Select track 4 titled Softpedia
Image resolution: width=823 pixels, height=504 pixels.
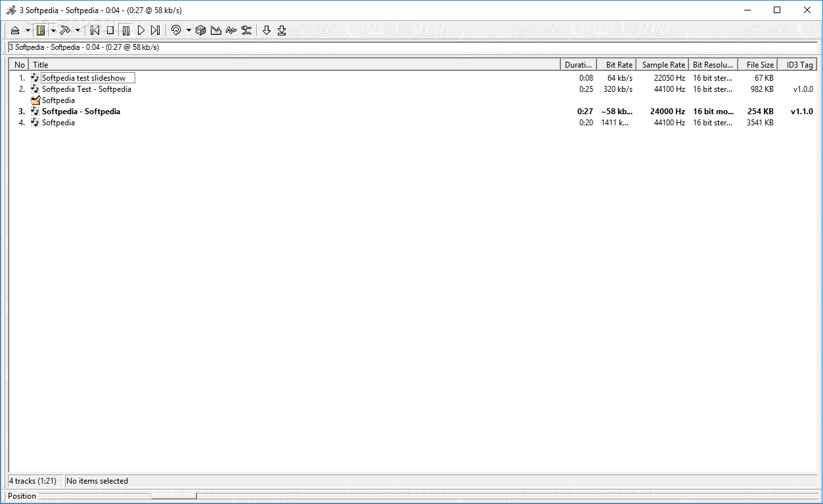58,123
